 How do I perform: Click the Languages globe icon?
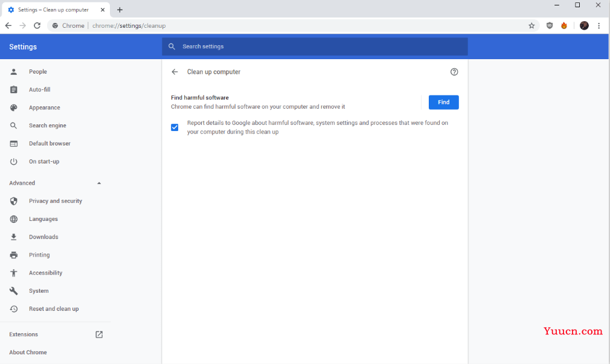(14, 219)
